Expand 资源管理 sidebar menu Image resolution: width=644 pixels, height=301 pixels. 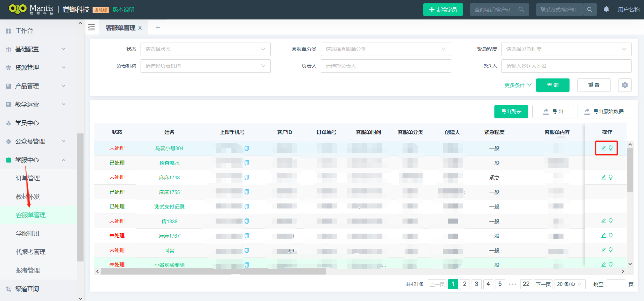39,68
